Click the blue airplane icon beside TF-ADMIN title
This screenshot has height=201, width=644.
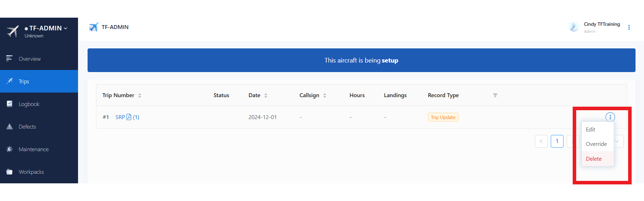click(x=94, y=27)
